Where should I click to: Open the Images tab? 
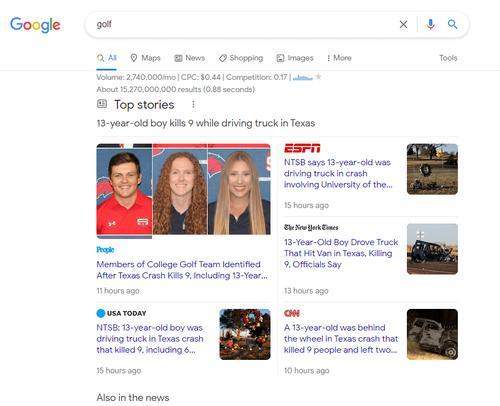pos(295,58)
